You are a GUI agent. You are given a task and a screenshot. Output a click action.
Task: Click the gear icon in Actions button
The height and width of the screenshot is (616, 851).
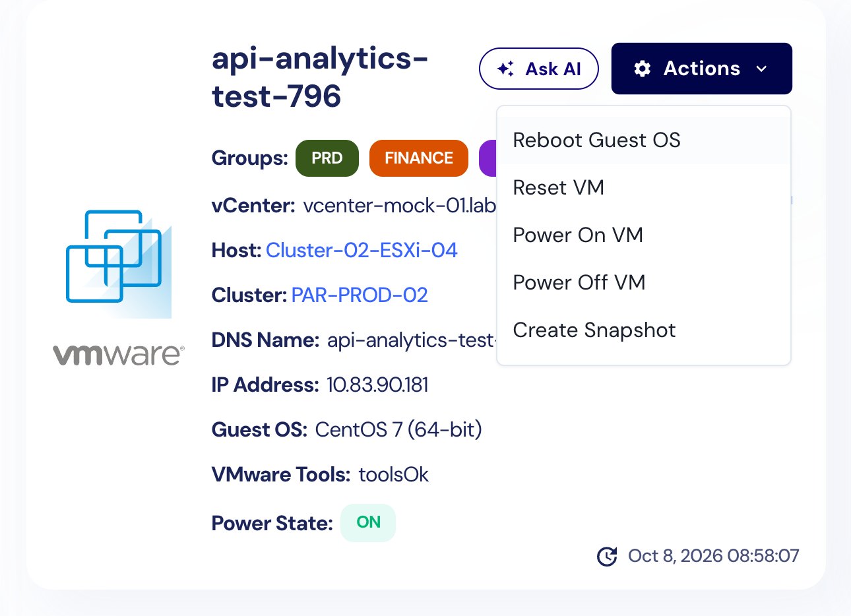click(x=642, y=69)
